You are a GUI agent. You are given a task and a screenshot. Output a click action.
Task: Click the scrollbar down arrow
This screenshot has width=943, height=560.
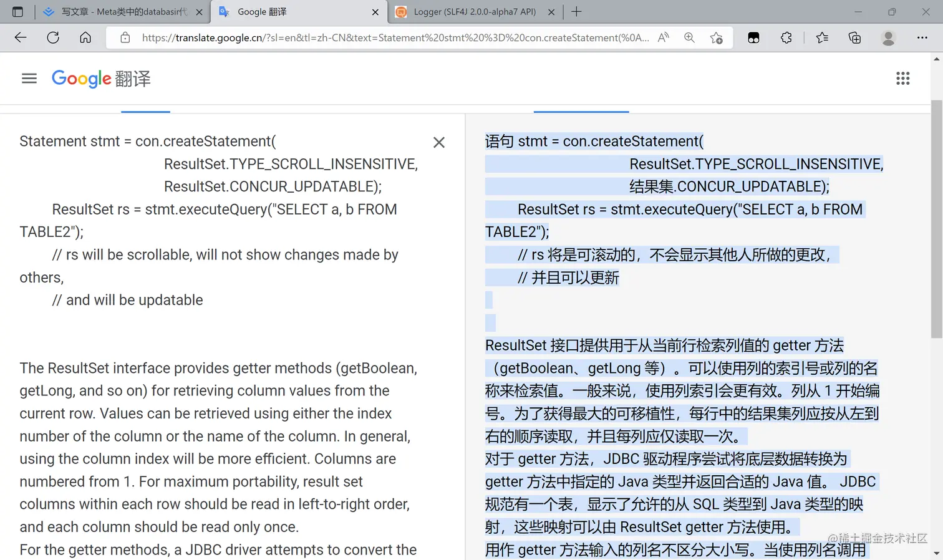[x=936, y=553]
